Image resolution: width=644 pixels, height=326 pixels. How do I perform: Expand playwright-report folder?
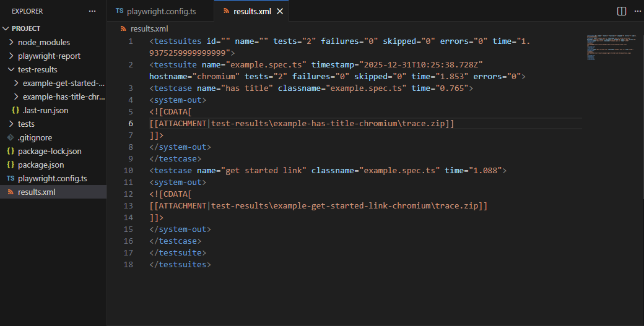pos(11,56)
